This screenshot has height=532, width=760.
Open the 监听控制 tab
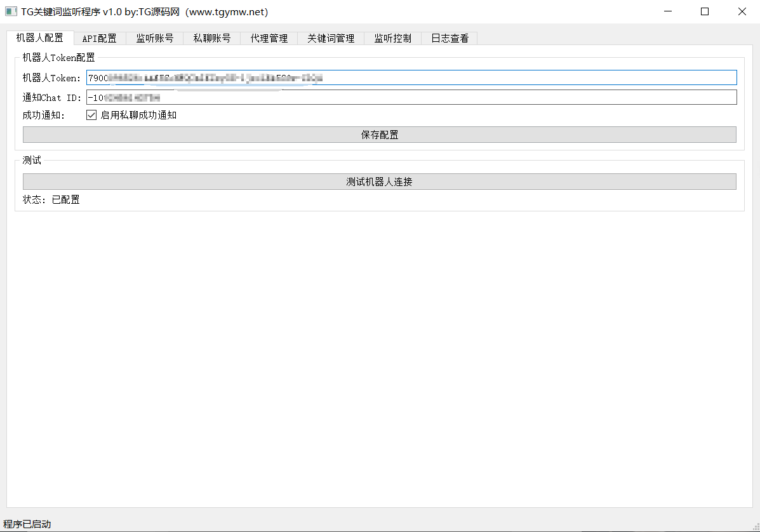coord(392,39)
